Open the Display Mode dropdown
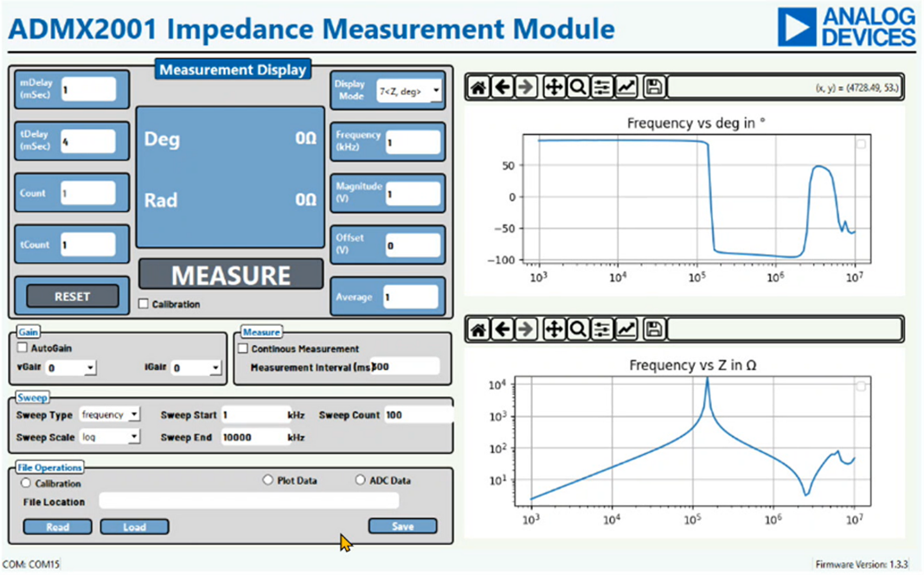Viewport: 924px width, 575px height. point(409,90)
